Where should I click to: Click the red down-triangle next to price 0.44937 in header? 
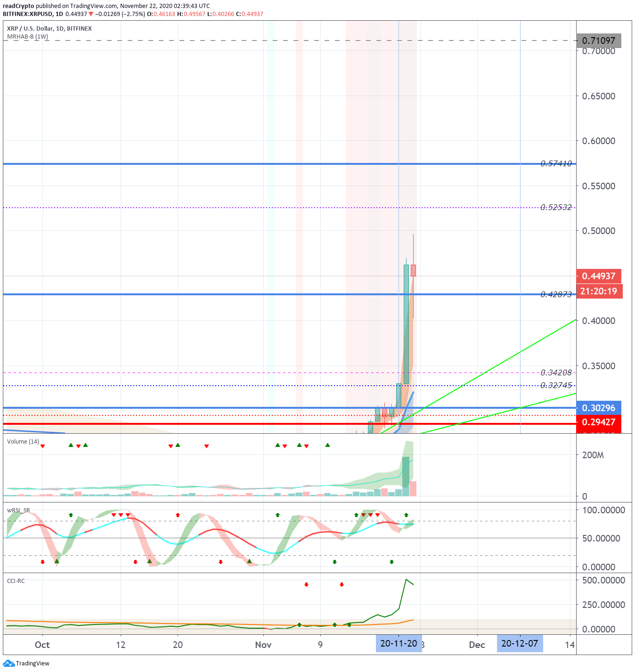coord(91,14)
